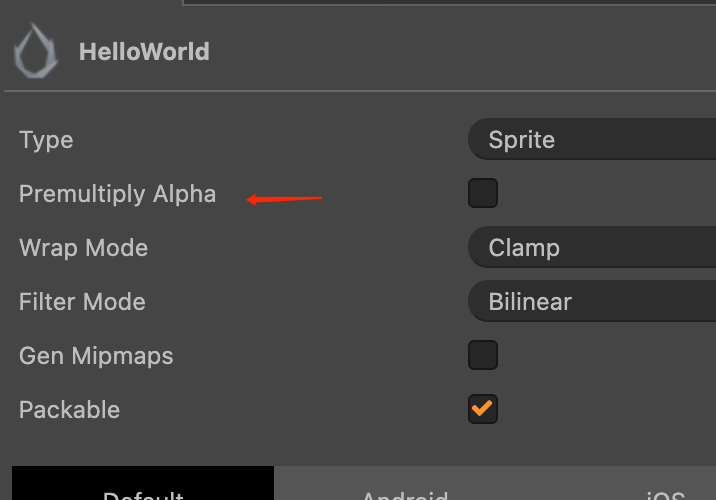The image size is (716, 500).
Task: Click the HelloWorld texture asset icon
Action: pyautogui.click(x=35, y=52)
